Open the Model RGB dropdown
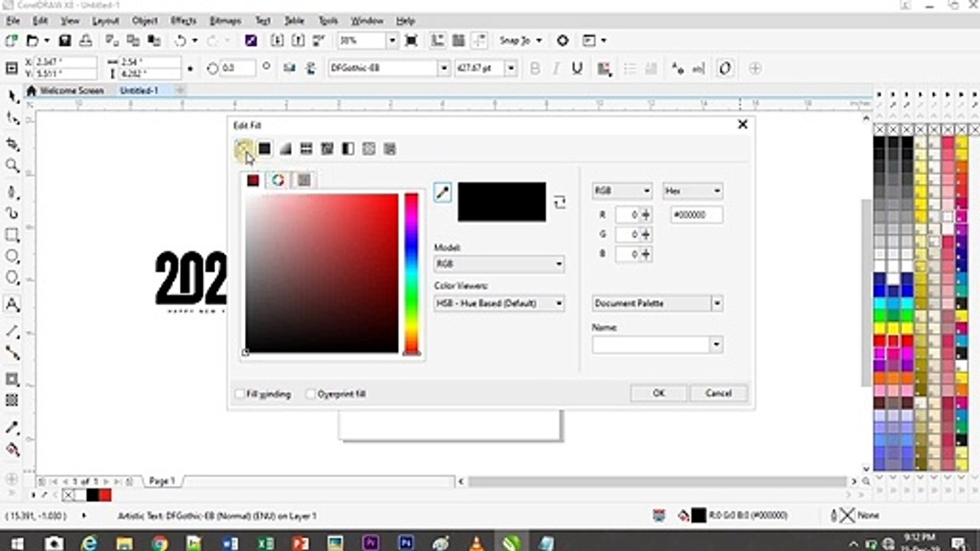This screenshot has width=980, height=551. 499,264
